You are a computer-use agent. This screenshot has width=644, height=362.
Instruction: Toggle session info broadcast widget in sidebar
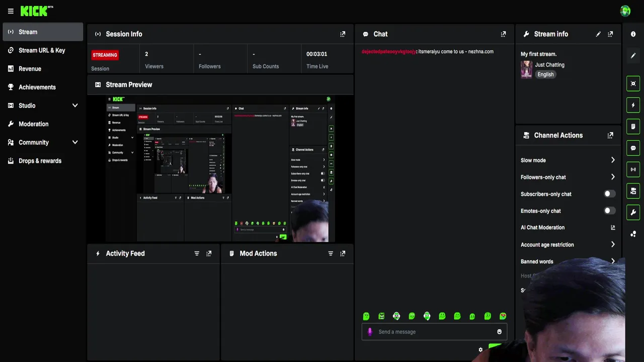pyautogui.click(x=633, y=169)
